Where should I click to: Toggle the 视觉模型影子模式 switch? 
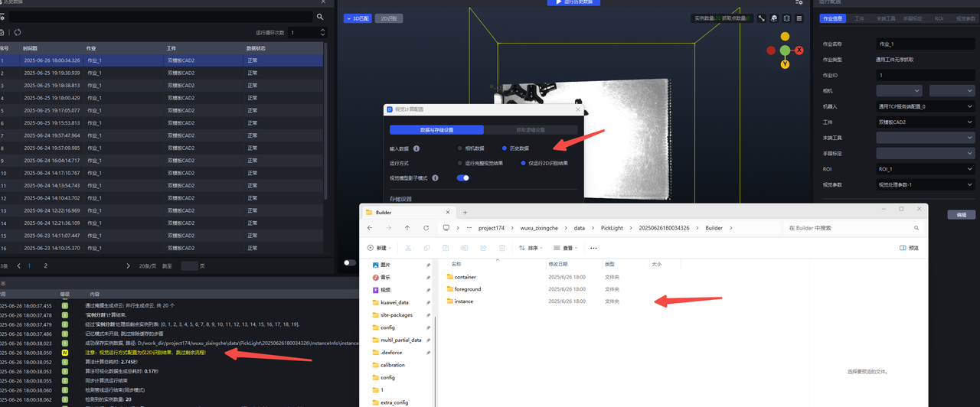point(463,177)
